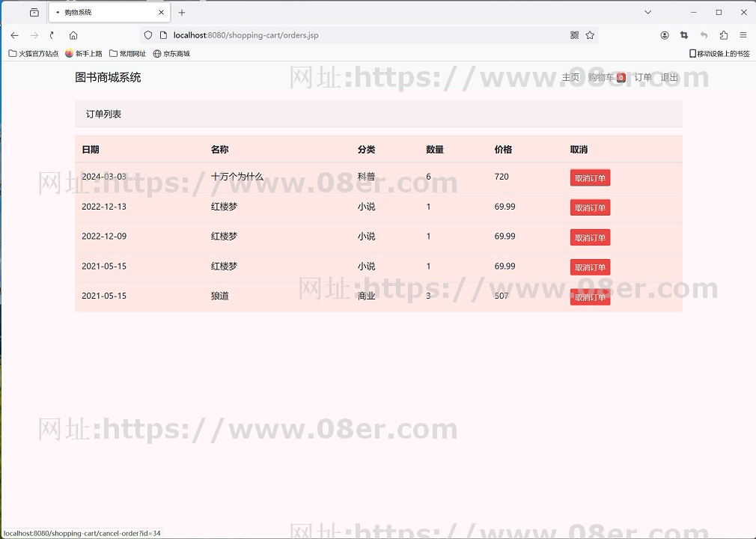The width and height of the screenshot is (756, 539).
Task: Select the 购物系统 browser tab
Action: pyautogui.click(x=109, y=13)
